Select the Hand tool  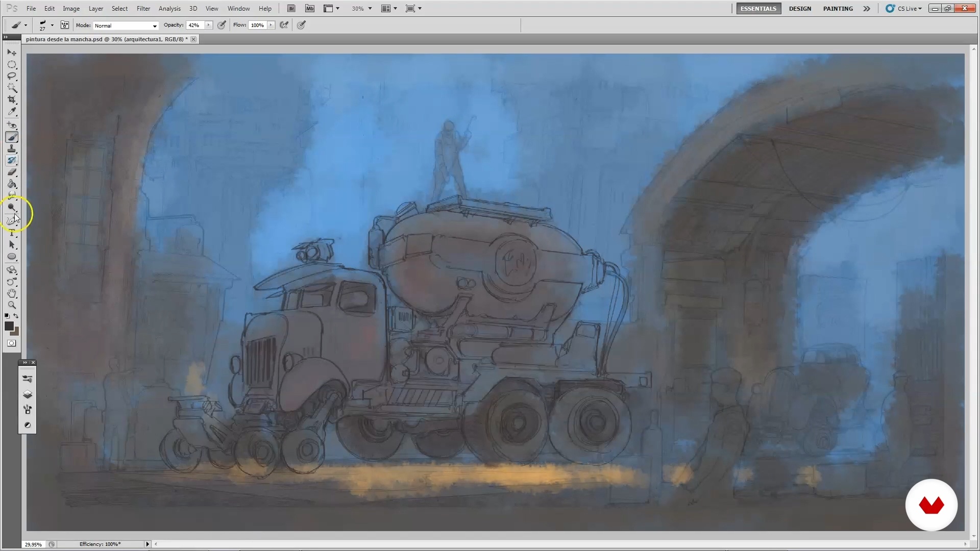(x=12, y=293)
